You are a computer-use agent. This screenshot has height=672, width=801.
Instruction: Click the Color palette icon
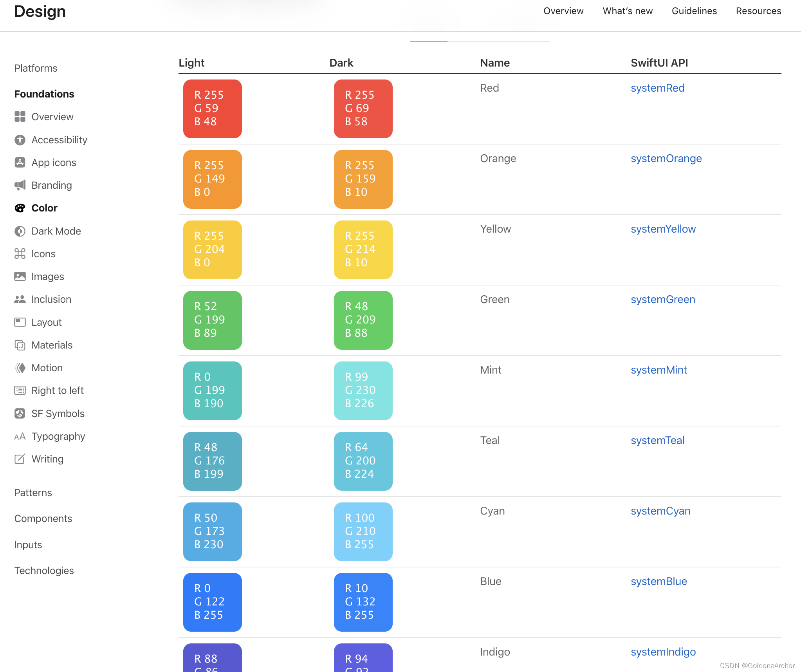(x=20, y=208)
